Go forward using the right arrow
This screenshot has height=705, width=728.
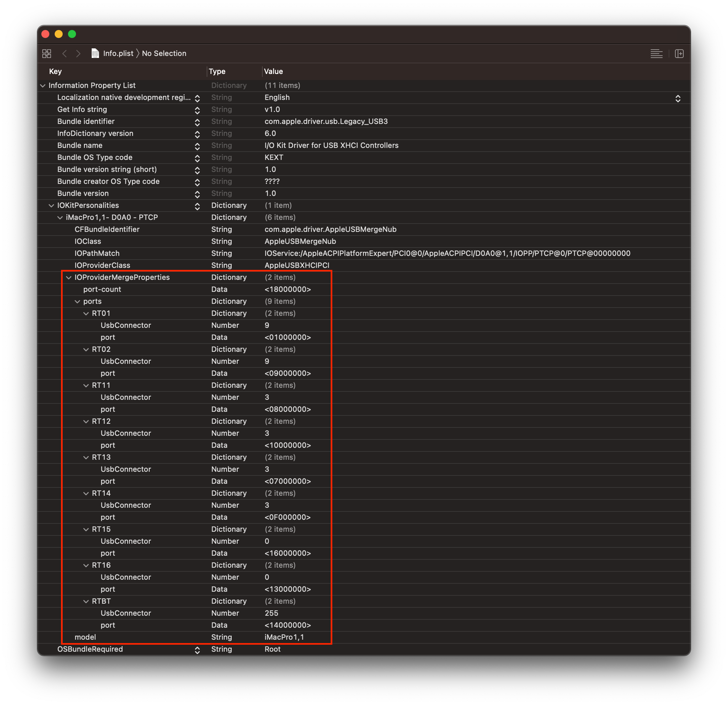78,53
